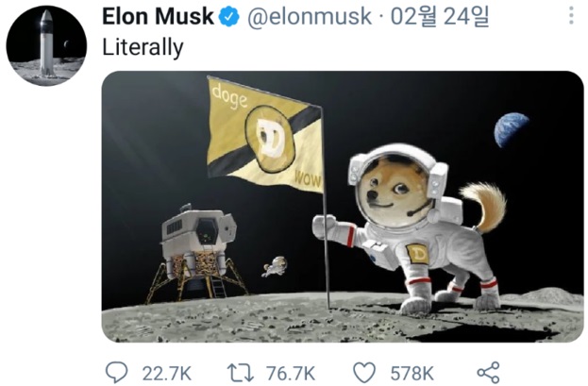
Task: Open the tweet's three-dot more menu
Action: pyautogui.click(x=571, y=15)
